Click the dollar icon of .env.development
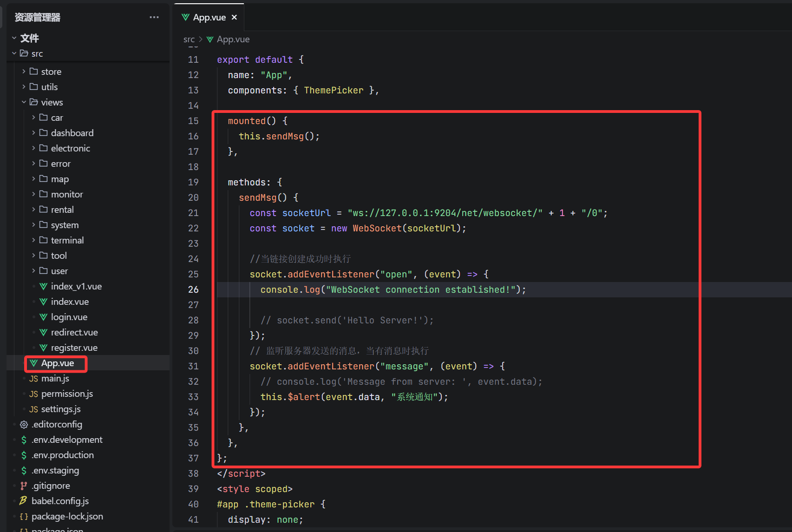Screen dimensions: 792x532 (24, 440)
